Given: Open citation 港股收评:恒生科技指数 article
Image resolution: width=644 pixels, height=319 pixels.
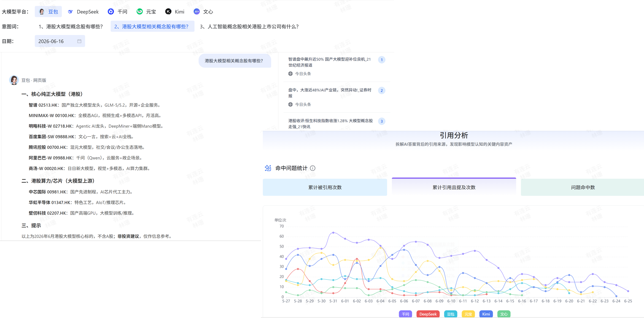Looking at the screenshot, I should (330, 124).
